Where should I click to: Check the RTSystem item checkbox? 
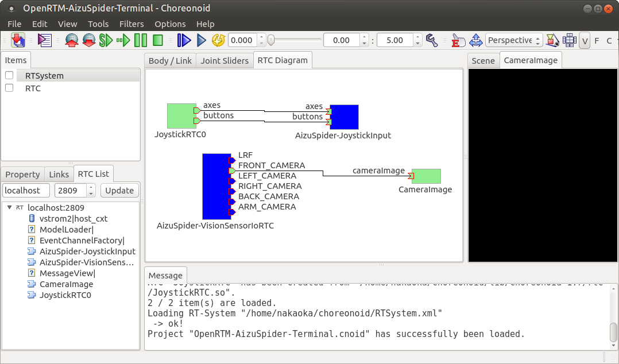click(9, 75)
